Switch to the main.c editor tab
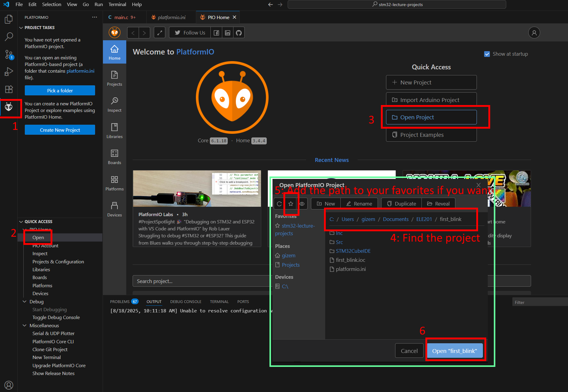The width and height of the screenshot is (568, 392). [x=124, y=17]
